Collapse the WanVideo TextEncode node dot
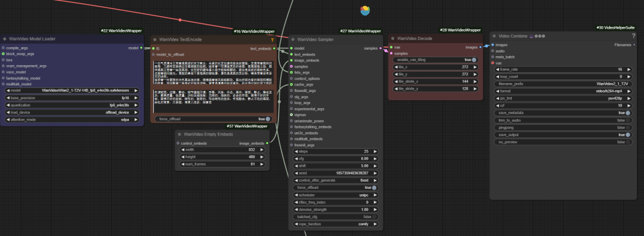The height and width of the screenshot is (236, 644). pyautogui.click(x=155, y=39)
